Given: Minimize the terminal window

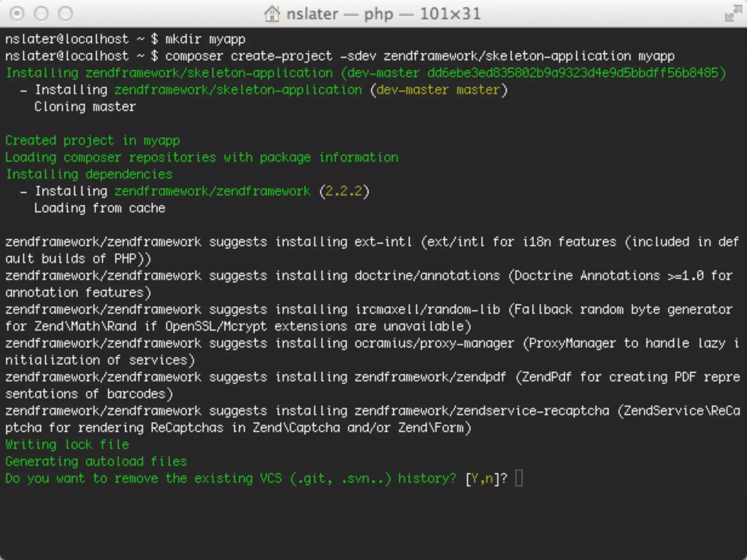Looking at the screenshot, I should click(x=41, y=14).
